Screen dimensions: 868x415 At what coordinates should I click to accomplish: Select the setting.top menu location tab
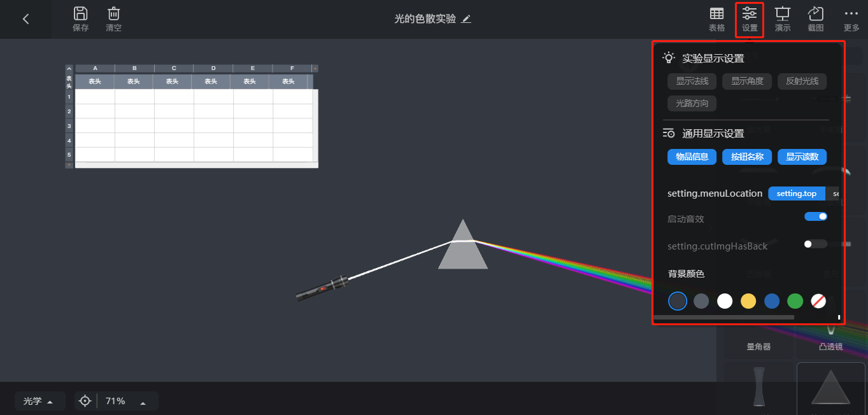click(x=796, y=193)
